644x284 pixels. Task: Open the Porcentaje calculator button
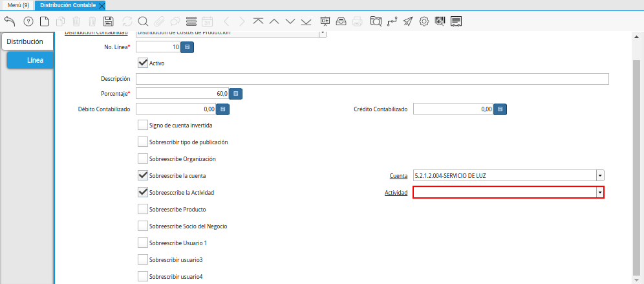tap(236, 94)
